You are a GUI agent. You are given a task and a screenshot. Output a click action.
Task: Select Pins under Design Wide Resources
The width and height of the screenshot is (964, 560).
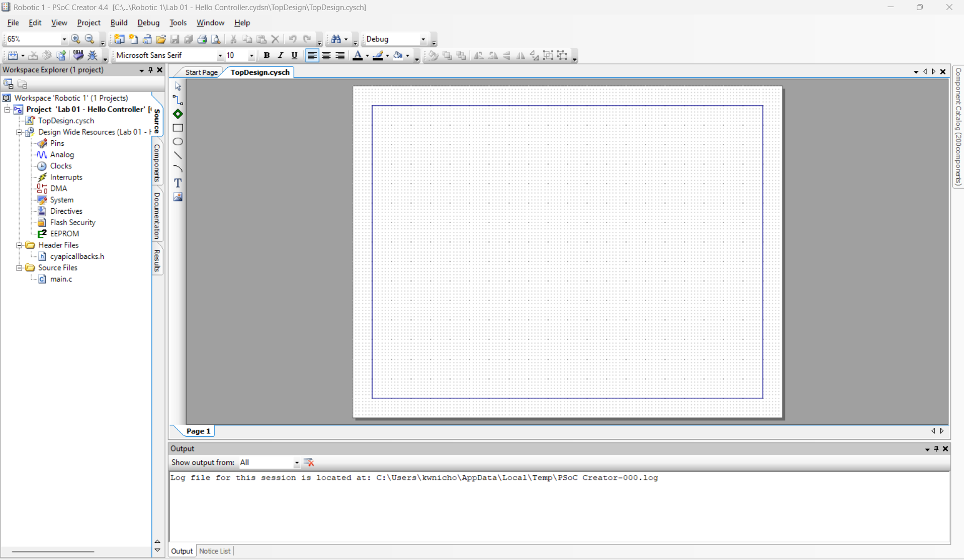coord(57,143)
